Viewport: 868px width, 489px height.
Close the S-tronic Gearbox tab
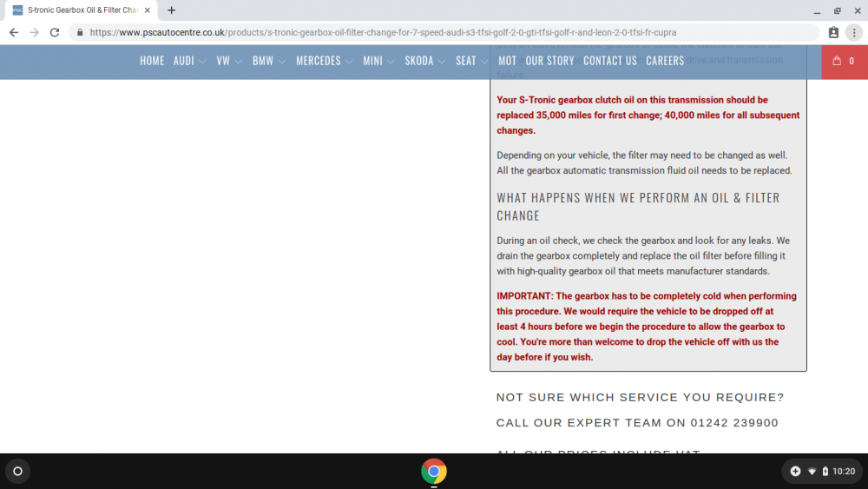148,10
